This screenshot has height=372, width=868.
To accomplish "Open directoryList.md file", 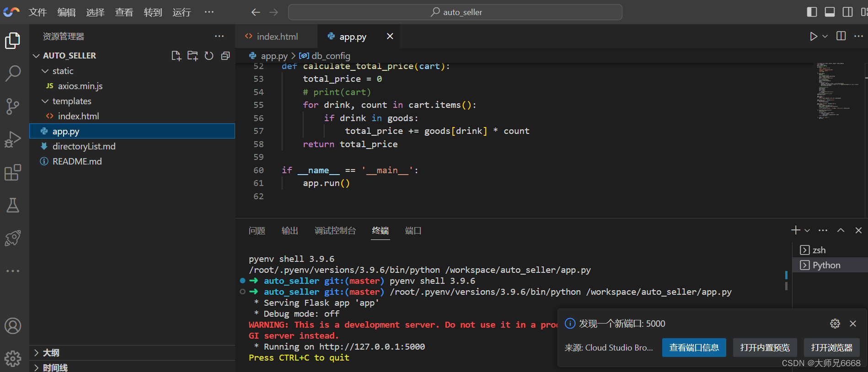I will pos(84,146).
